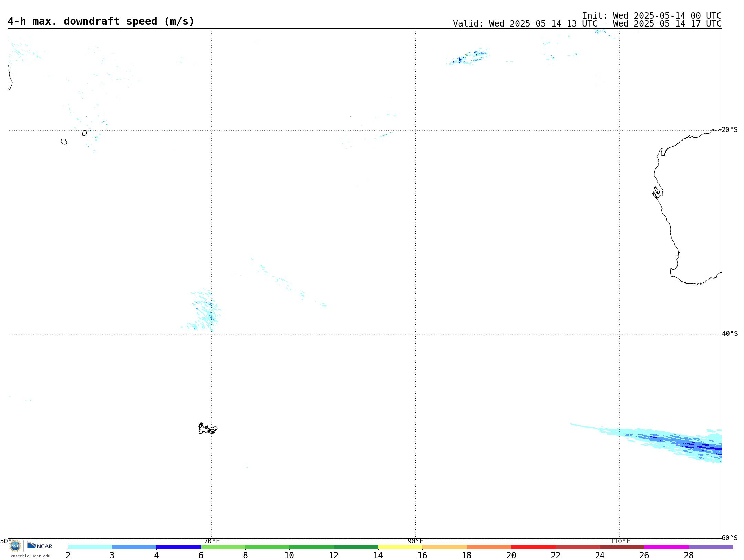Click colorbar tick label "24"
The height and width of the screenshot is (560, 744).
(x=600, y=555)
